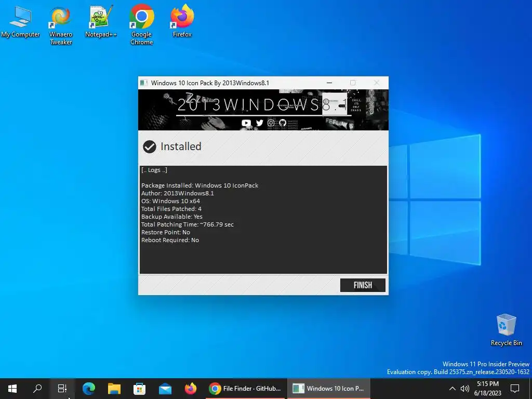This screenshot has height=399, width=532.
Task: Launch Firefox from the taskbar
Action: (191, 389)
